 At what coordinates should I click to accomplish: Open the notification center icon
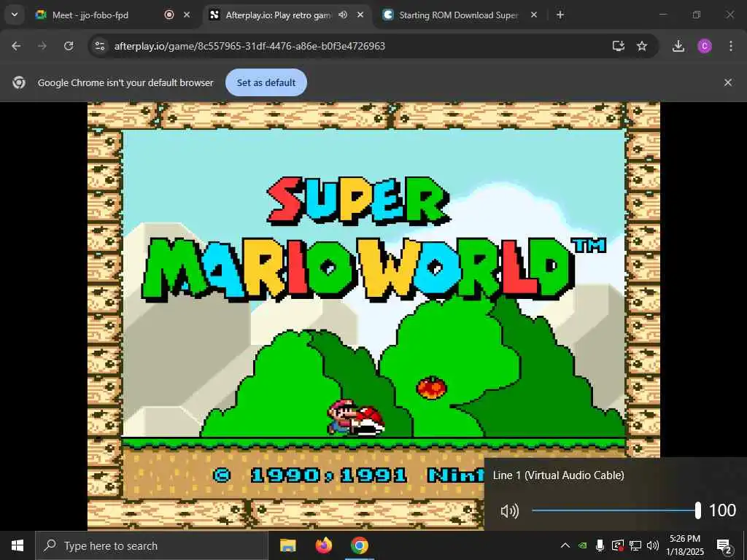[724, 545]
